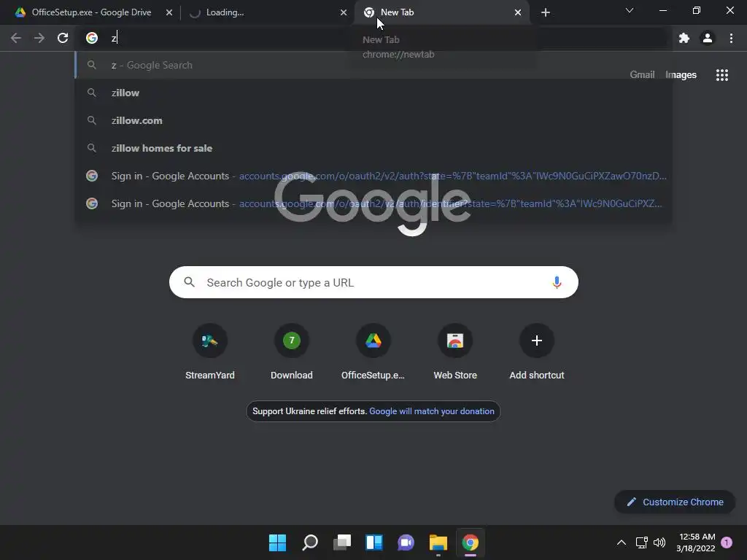This screenshot has width=747, height=560.
Task: Switch to the Loading... tab
Action: pyautogui.click(x=267, y=12)
